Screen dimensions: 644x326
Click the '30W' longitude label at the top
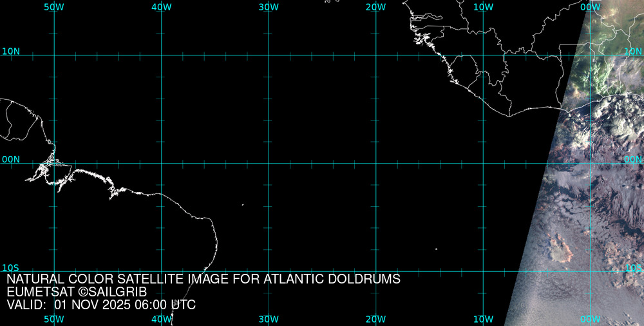tap(269, 6)
